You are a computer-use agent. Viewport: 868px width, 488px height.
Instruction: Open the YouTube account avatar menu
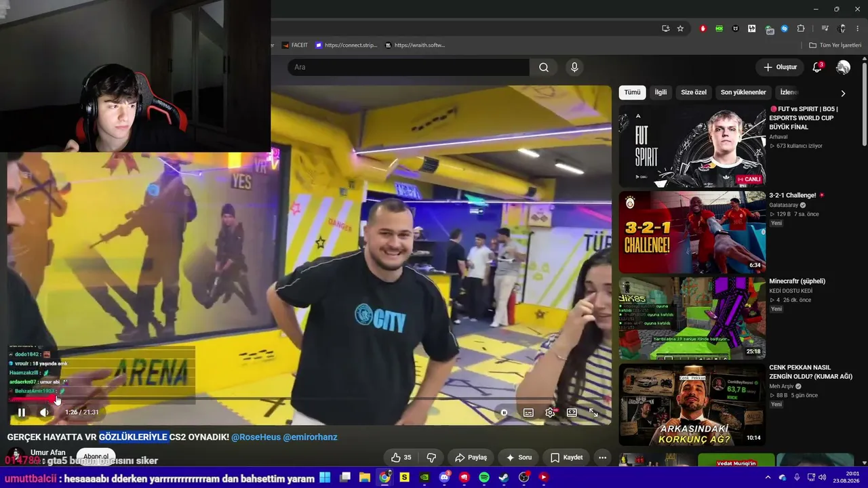click(843, 67)
